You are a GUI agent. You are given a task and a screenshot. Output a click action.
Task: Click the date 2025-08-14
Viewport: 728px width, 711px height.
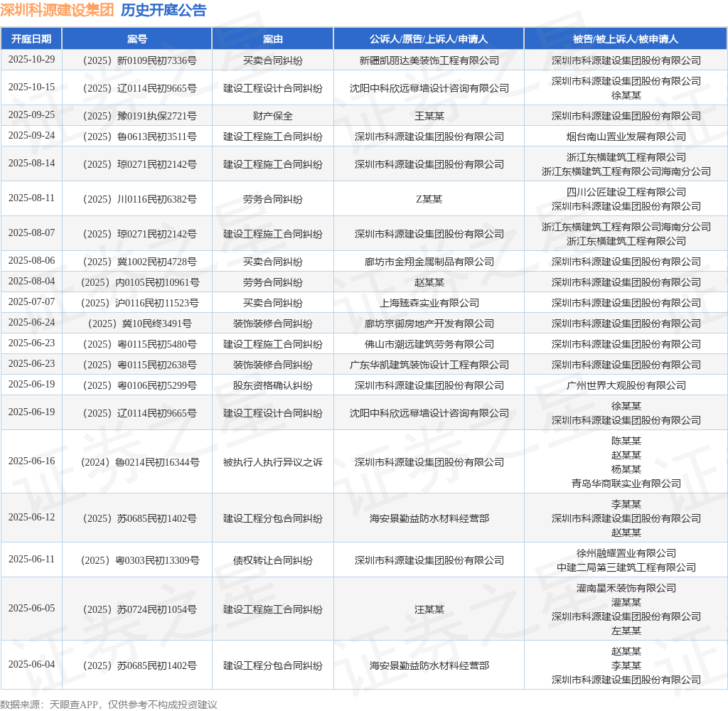click(x=31, y=164)
